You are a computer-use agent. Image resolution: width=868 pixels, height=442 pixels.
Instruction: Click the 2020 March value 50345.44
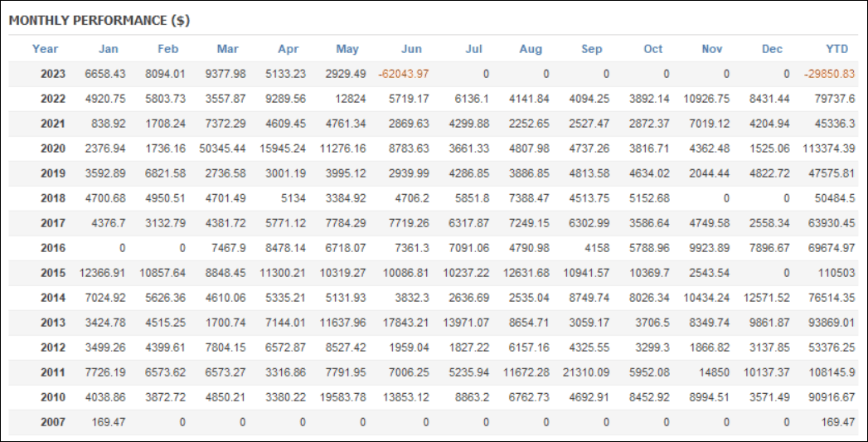pos(222,148)
